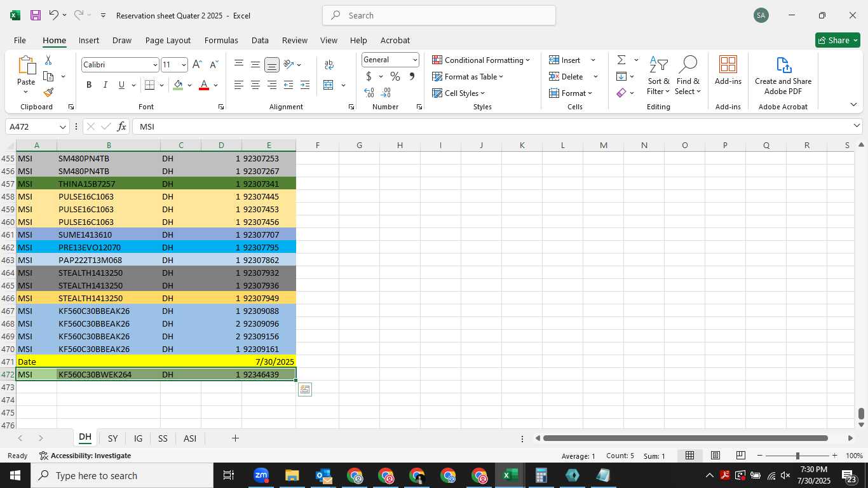Viewport: 868px width, 488px height.
Task: Switch to the SY worksheet tab
Action: 112,438
